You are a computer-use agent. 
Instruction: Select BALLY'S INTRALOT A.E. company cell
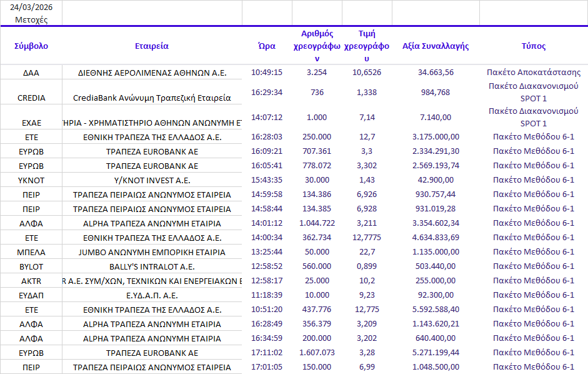point(152,267)
